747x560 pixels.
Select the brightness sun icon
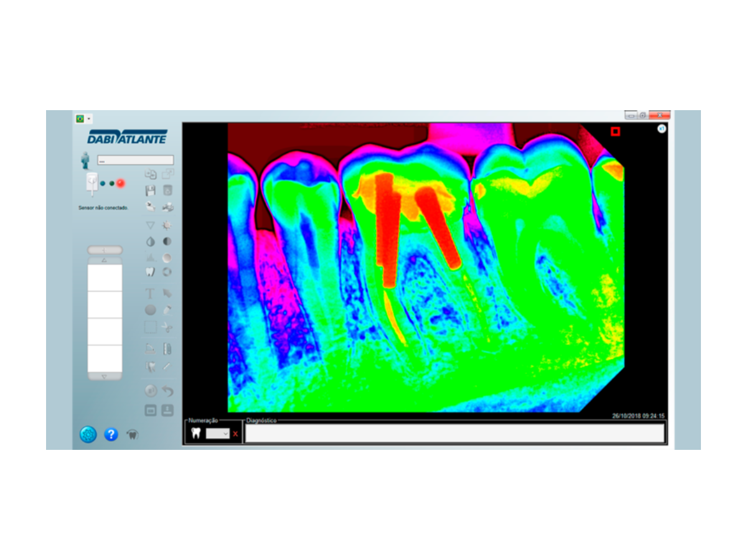[167, 225]
